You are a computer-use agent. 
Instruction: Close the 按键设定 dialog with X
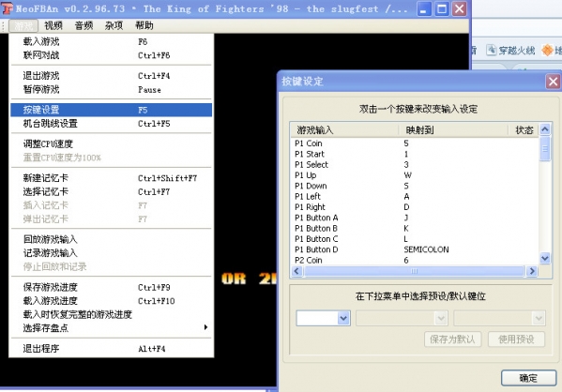click(x=553, y=82)
